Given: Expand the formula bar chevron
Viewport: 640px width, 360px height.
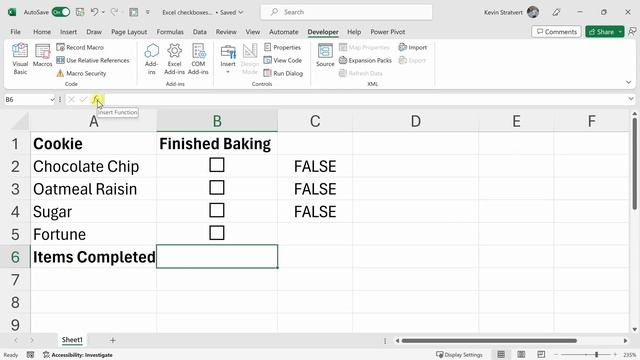Looking at the screenshot, I should point(631,99).
